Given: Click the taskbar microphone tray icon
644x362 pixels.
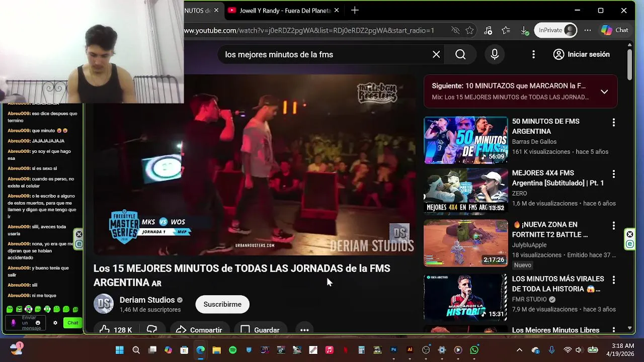Looking at the screenshot, I should pyautogui.click(x=552, y=350).
